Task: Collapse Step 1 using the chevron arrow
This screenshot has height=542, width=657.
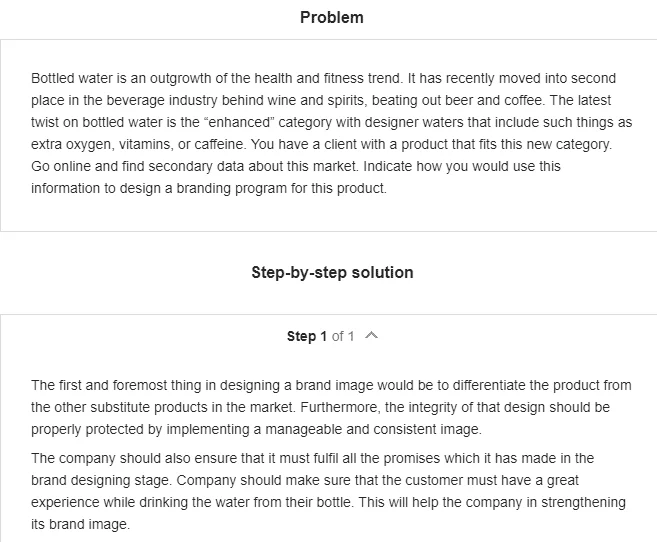Action: tap(371, 336)
